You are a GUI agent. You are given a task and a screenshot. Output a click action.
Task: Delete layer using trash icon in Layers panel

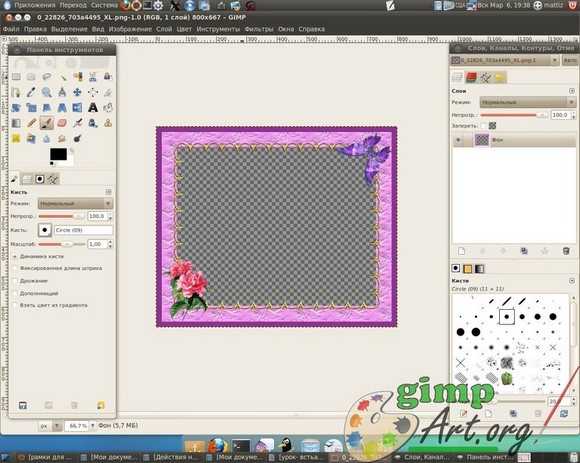click(x=566, y=251)
